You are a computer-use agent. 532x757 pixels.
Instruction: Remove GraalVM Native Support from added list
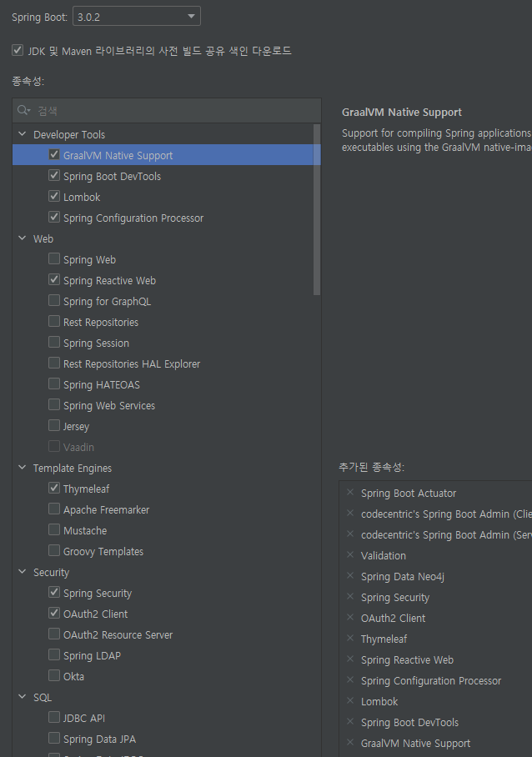pos(350,743)
